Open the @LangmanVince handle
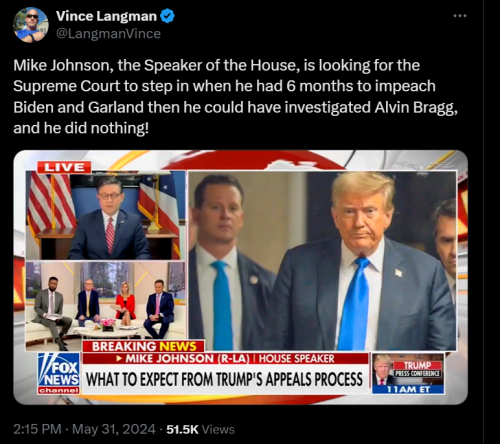The width and height of the screenshot is (500, 444). (x=108, y=34)
